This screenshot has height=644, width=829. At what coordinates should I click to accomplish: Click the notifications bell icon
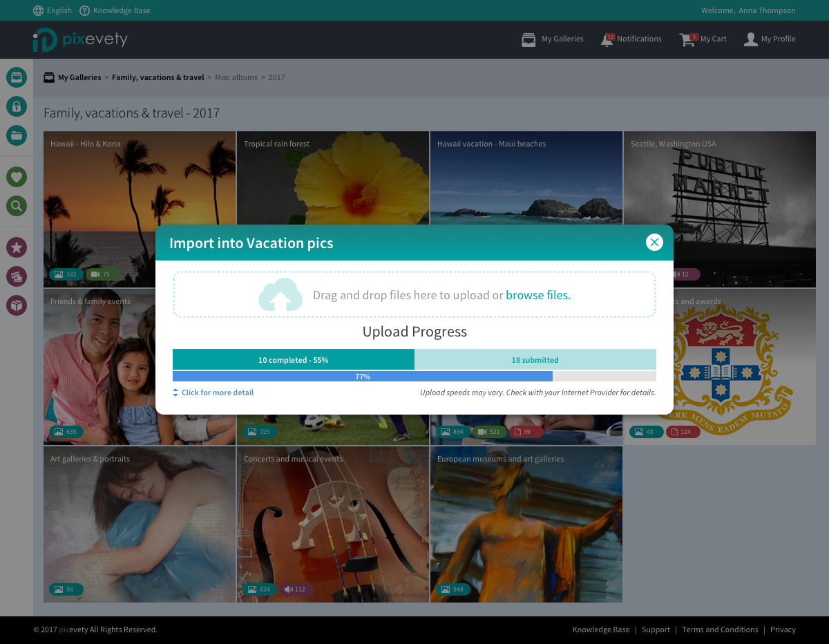(x=607, y=39)
